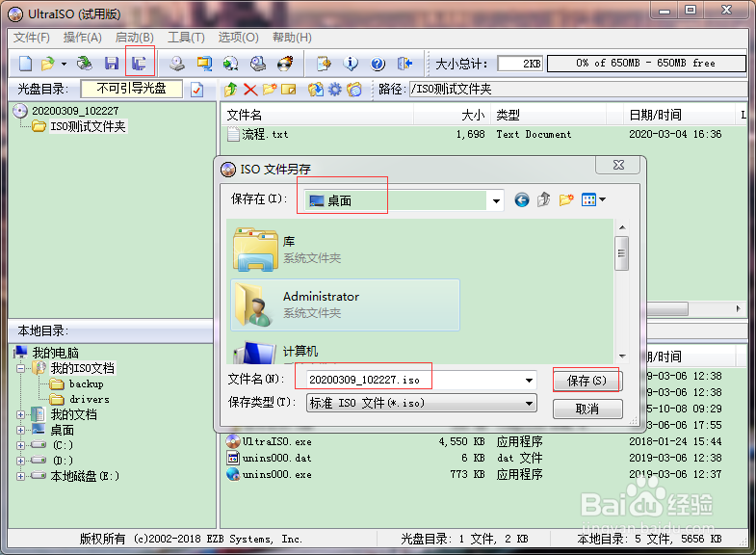The height and width of the screenshot is (555, 756).
Task: Click the 类型 column header
Action: [548, 115]
